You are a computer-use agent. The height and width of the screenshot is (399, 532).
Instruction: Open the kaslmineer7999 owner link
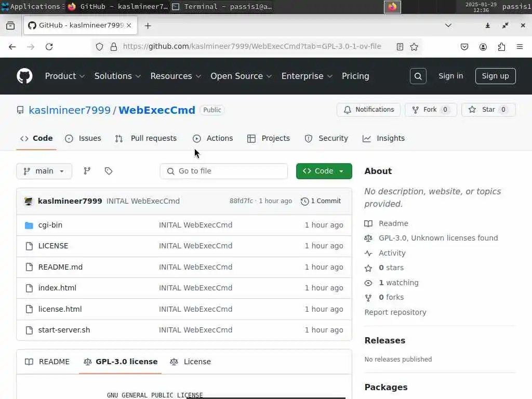pyautogui.click(x=70, y=110)
